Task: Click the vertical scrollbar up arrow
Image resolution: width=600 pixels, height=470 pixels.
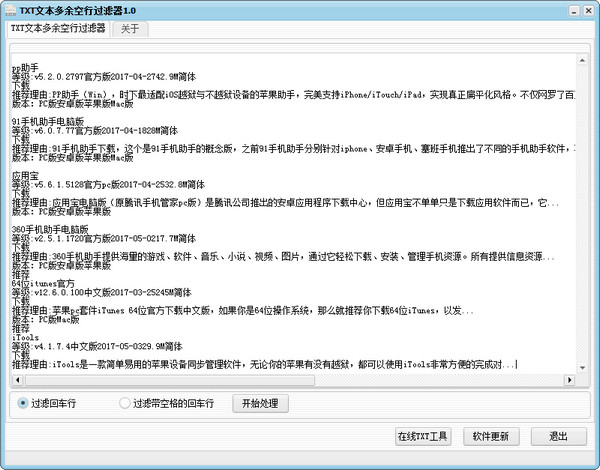Action: pos(582,60)
